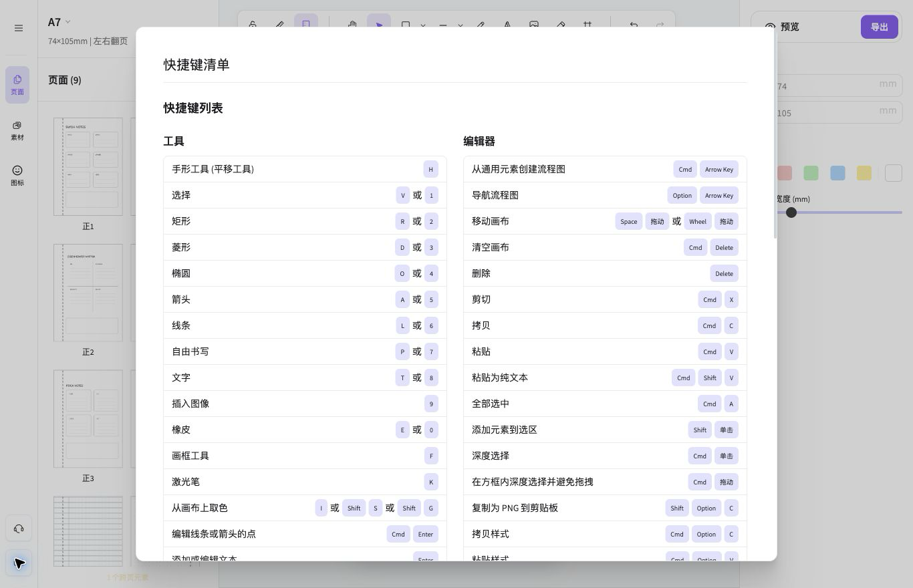Select the arrow selection tool in toolbar
This screenshot has width=913, height=588.
click(379, 25)
